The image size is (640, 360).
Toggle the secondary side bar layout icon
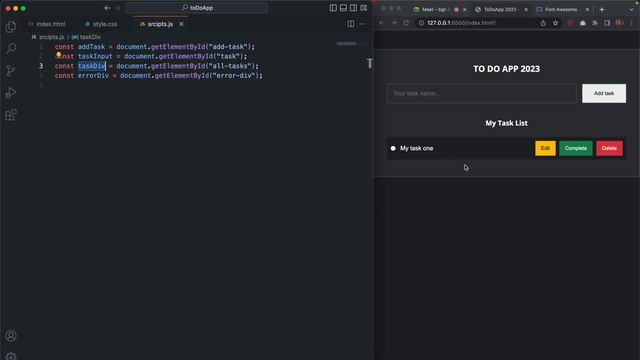[x=353, y=8]
